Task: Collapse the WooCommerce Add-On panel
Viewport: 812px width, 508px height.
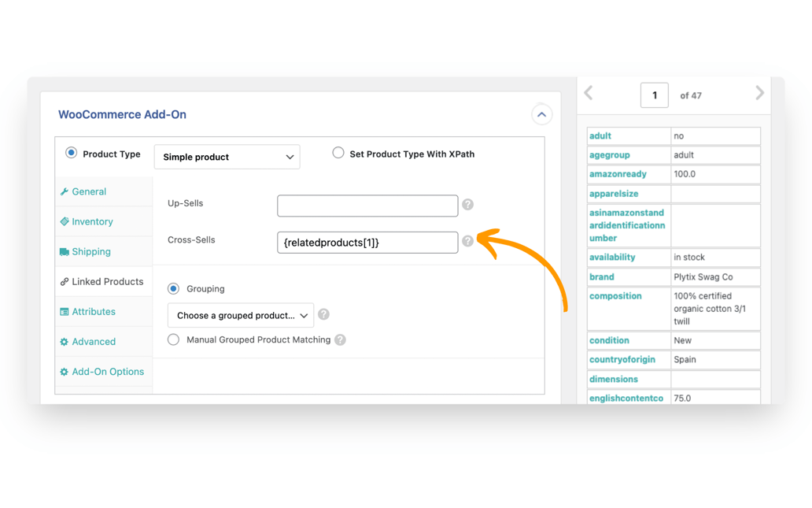Action: click(x=541, y=114)
